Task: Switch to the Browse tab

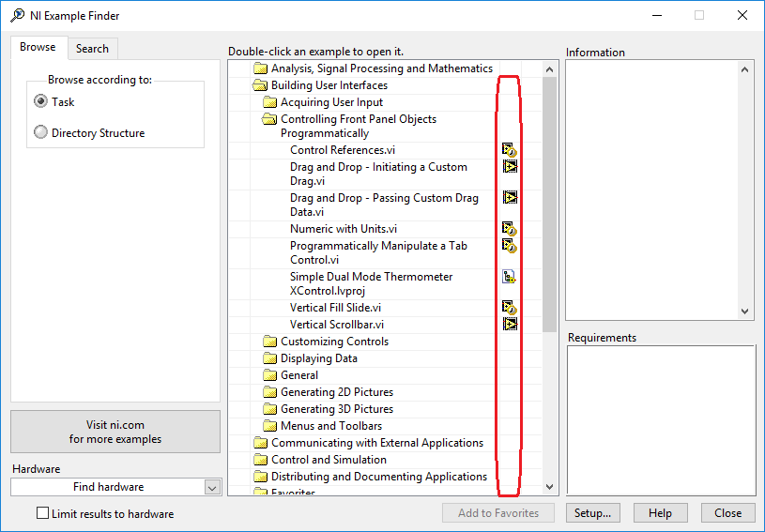Action: coord(38,47)
